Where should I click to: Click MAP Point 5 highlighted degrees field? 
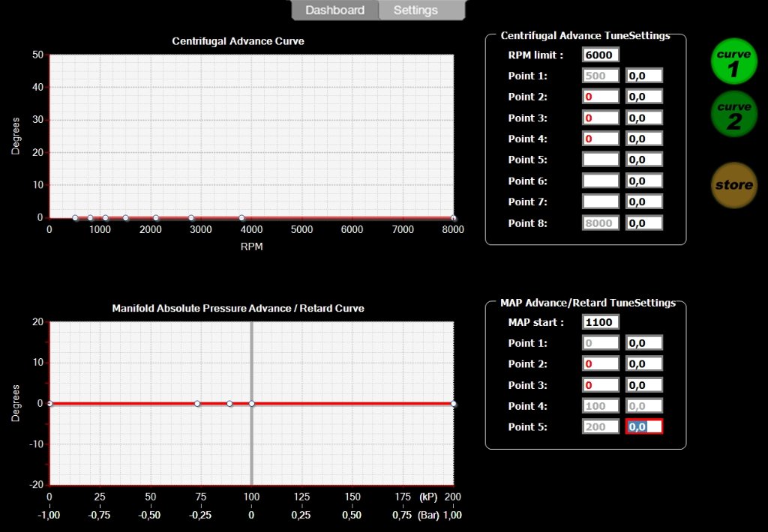644,426
